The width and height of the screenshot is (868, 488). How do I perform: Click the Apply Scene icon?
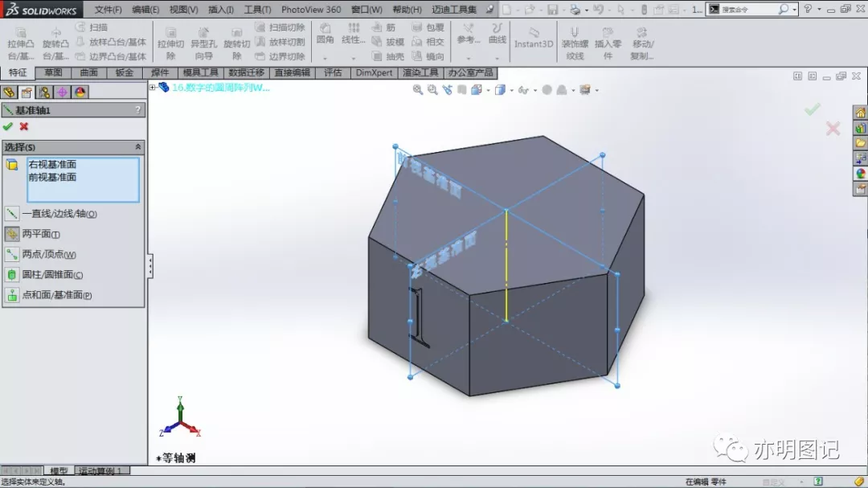coord(561,90)
